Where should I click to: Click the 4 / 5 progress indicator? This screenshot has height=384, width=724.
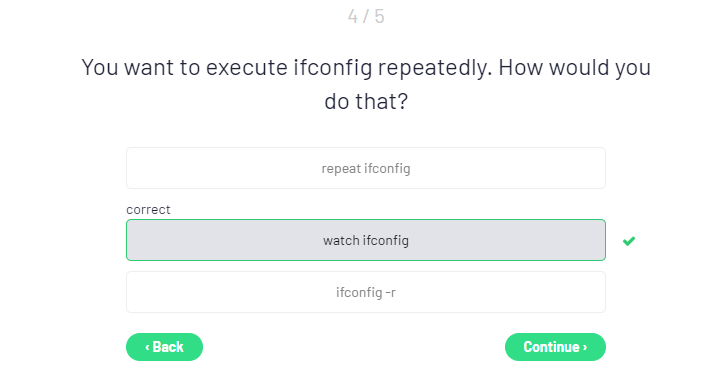(x=366, y=17)
